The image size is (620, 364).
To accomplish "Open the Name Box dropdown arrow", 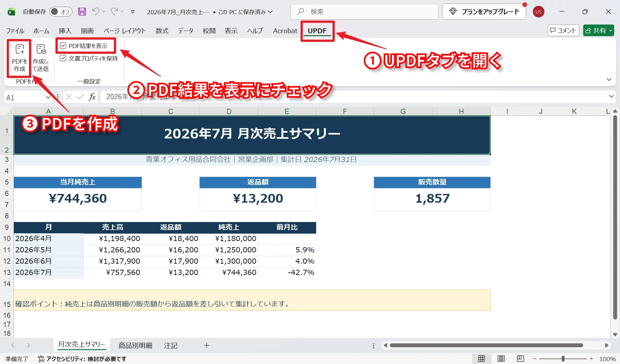I will point(48,97).
